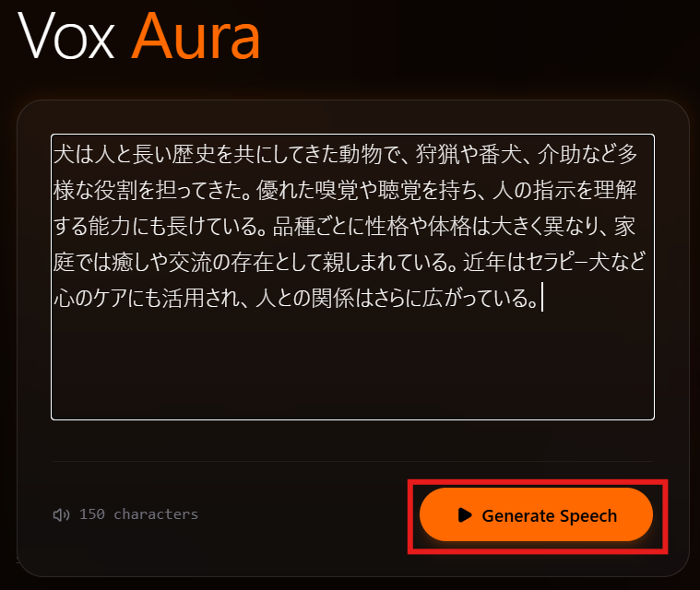Click "優れた" in the second text line

click(285, 190)
